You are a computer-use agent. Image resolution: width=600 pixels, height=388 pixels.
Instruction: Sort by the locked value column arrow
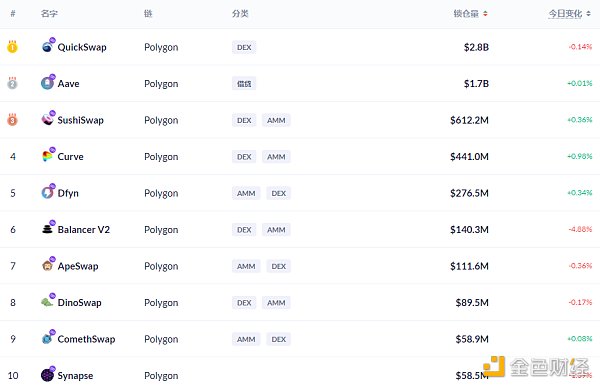click(x=485, y=14)
